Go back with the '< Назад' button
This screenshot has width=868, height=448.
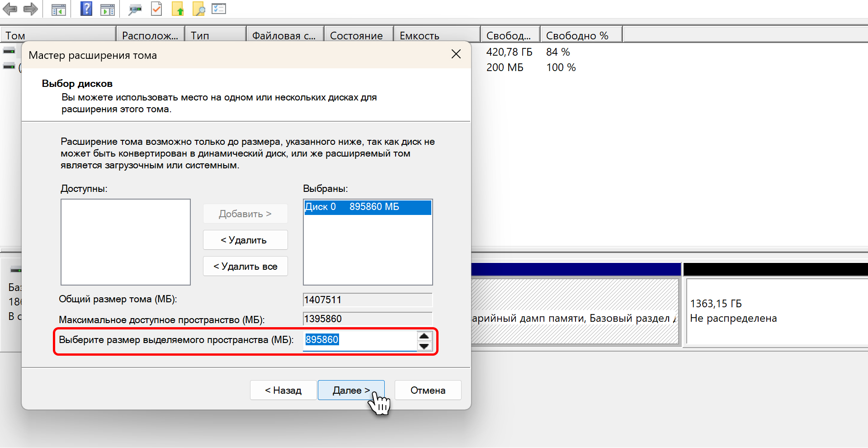(283, 390)
